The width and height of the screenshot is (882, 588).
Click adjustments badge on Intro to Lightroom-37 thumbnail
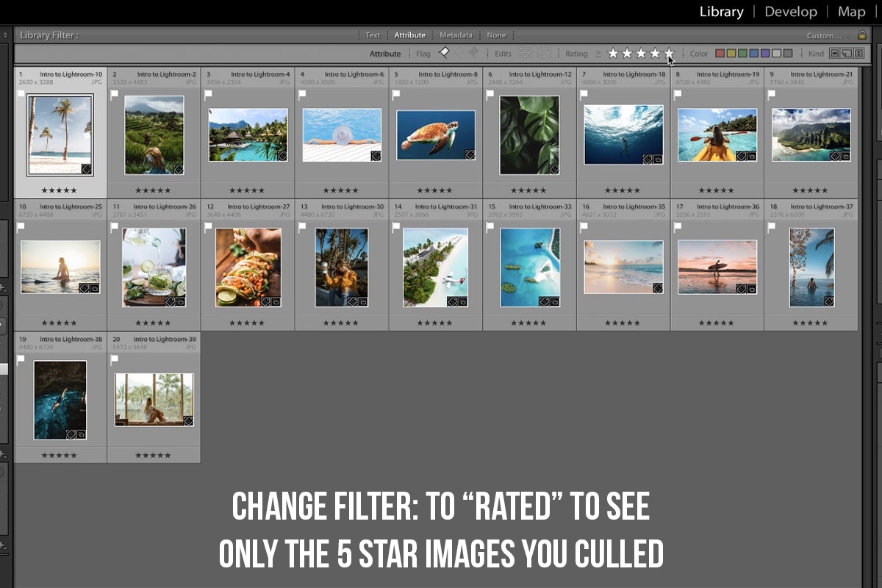coord(828,301)
